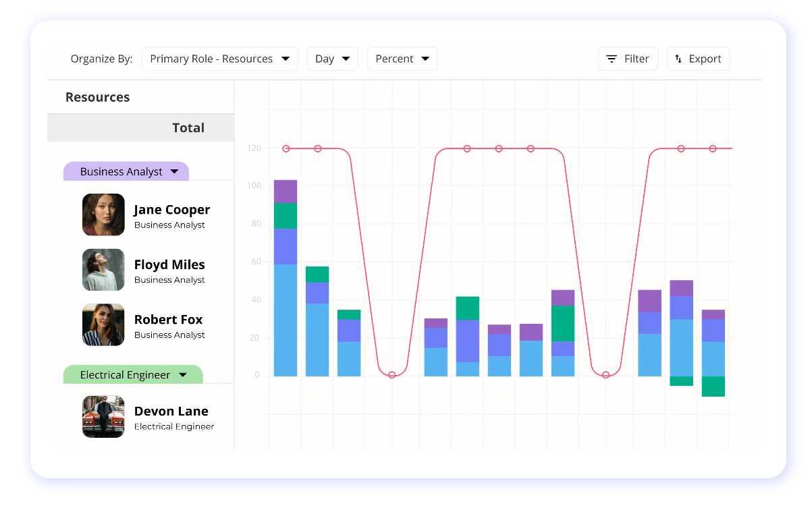Select the name Robert Fox
The height and width of the screenshot is (510, 812).
coord(168,319)
